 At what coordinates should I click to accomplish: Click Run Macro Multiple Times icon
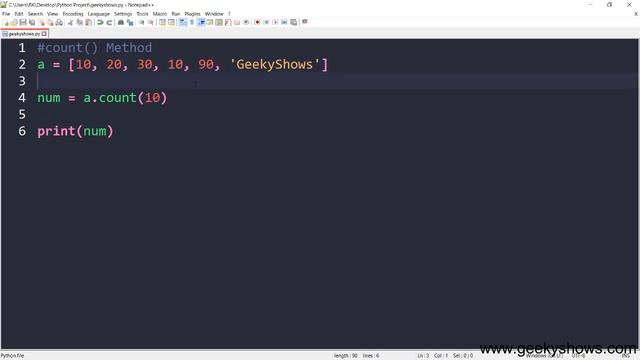click(x=284, y=22)
